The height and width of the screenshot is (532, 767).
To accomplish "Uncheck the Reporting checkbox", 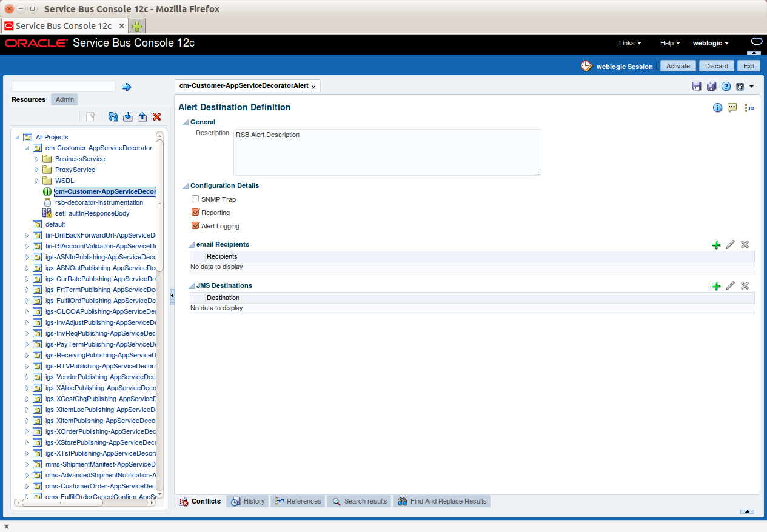I will 195,212.
